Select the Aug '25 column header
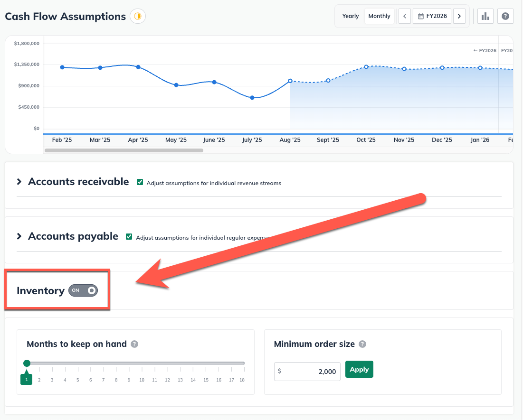 290,140
